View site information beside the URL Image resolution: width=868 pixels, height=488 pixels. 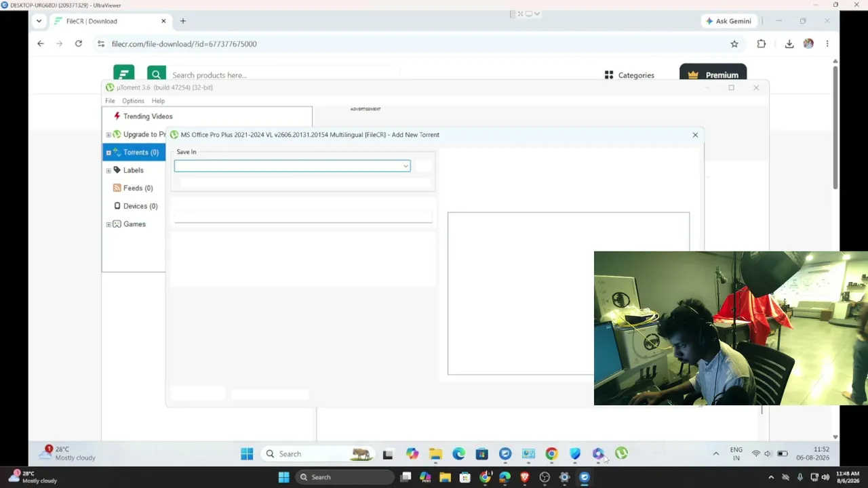click(101, 44)
